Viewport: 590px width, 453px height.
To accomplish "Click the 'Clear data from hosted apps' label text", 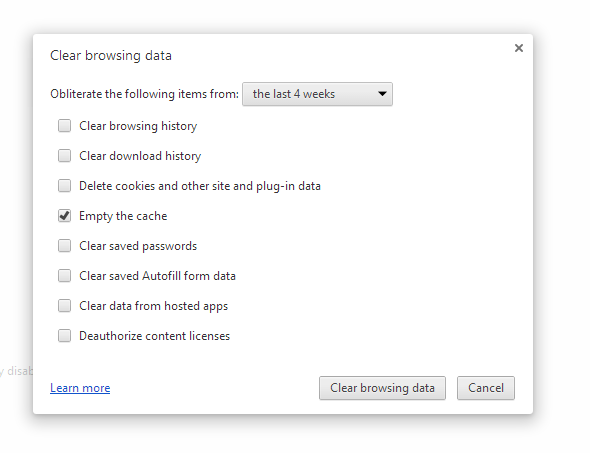I will [154, 306].
